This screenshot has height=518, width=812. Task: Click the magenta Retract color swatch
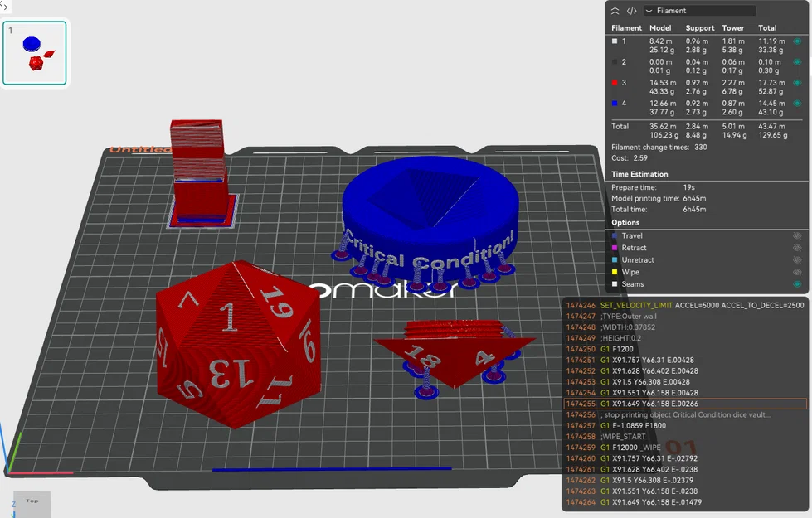click(x=615, y=248)
